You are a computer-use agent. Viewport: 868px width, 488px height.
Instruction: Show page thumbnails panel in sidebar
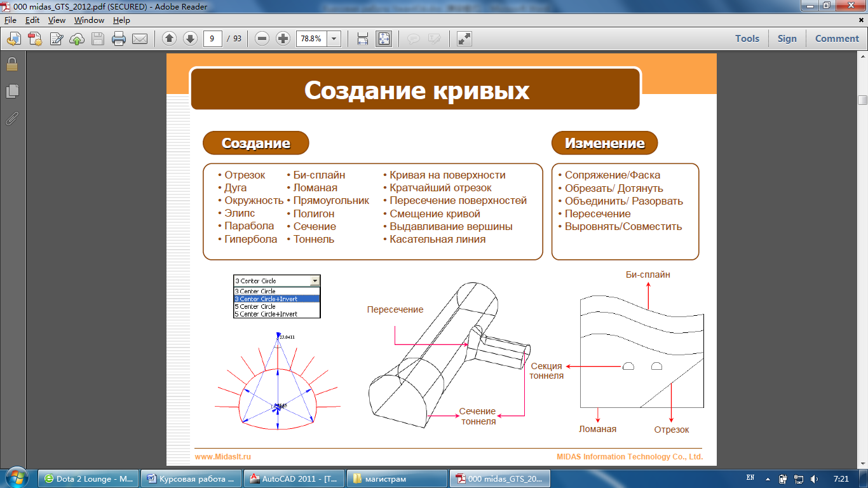(11, 91)
